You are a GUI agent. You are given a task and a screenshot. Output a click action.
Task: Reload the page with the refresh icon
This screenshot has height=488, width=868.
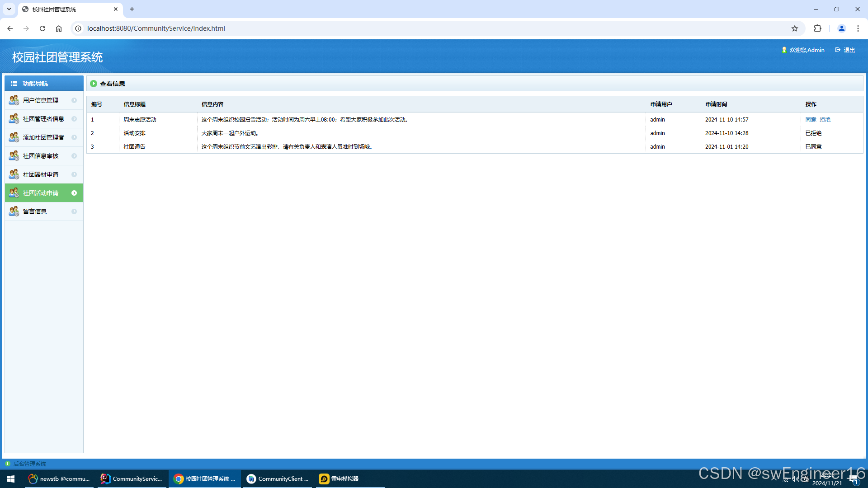(42, 28)
